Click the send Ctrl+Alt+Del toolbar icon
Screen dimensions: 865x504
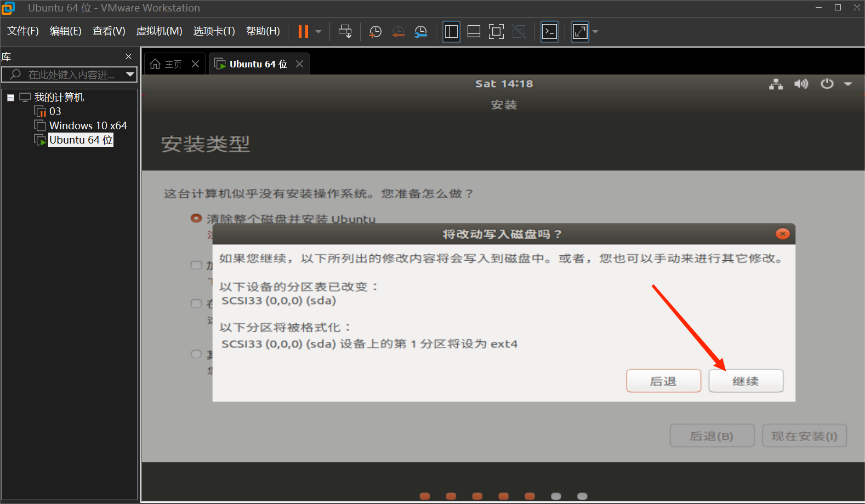(x=345, y=32)
